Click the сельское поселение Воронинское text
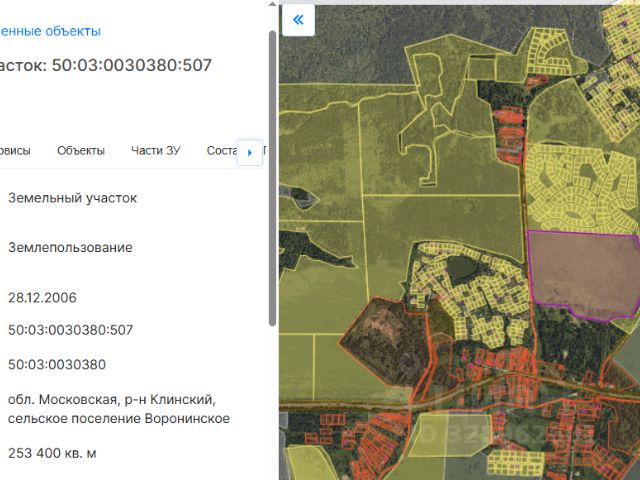The width and height of the screenshot is (640, 480). pyautogui.click(x=119, y=418)
